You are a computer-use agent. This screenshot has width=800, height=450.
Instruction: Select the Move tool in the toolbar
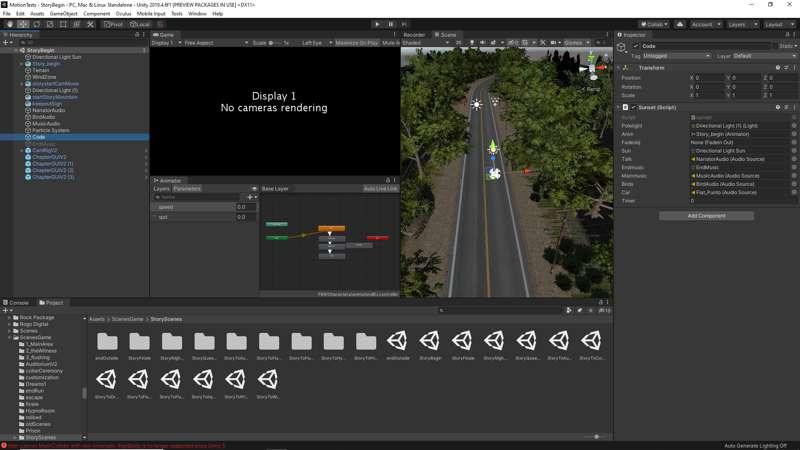(x=23, y=24)
